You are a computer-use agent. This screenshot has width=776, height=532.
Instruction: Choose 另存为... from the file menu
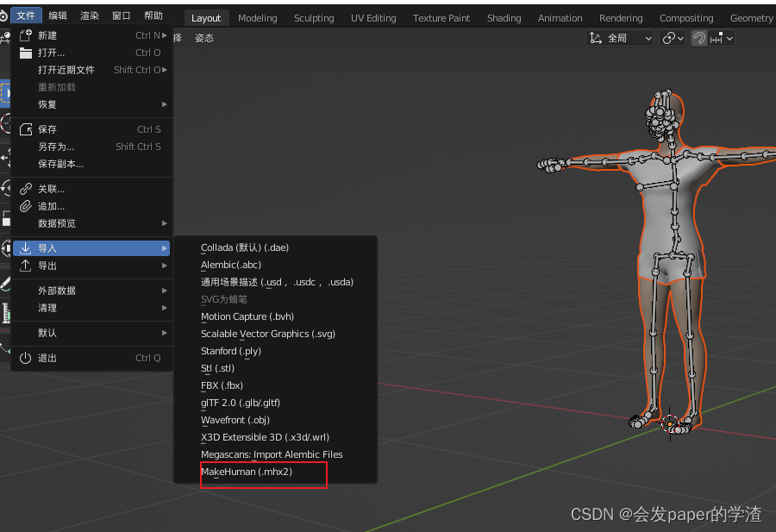tap(92, 147)
